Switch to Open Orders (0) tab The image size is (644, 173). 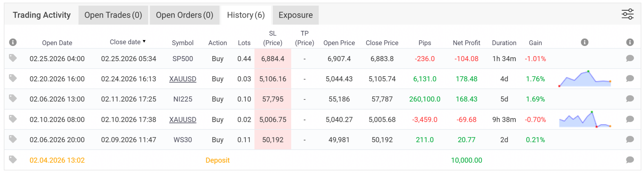[185, 15]
